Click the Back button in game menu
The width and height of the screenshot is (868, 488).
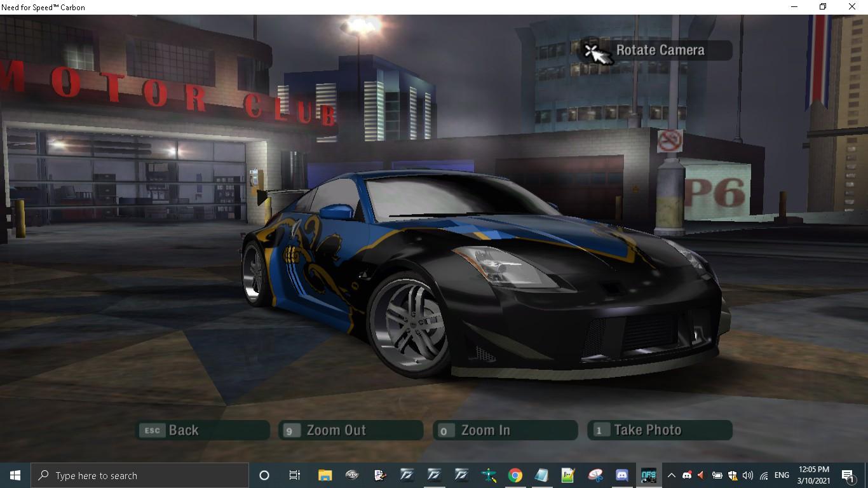[x=203, y=430]
